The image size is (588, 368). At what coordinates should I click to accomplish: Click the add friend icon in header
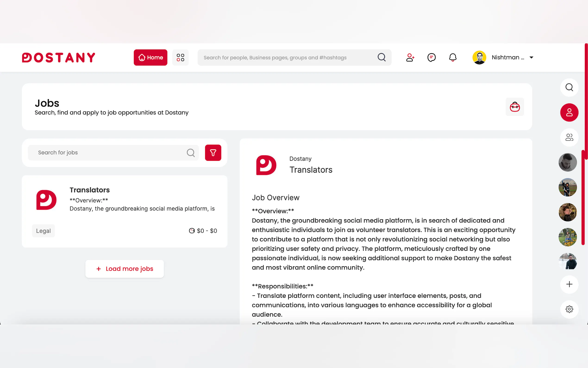pos(410,58)
